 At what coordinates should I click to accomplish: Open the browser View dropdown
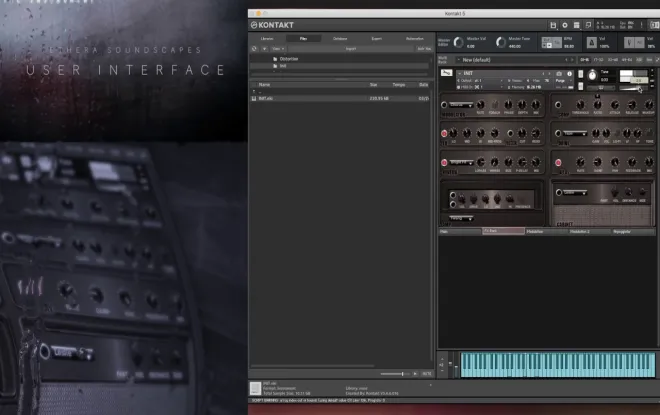278,49
